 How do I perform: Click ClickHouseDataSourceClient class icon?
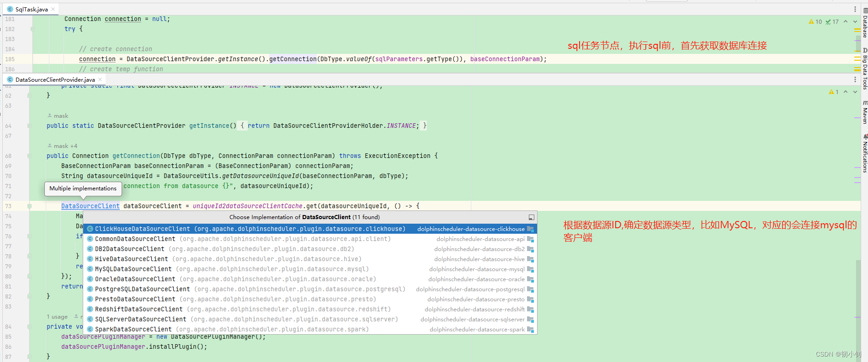click(x=90, y=229)
